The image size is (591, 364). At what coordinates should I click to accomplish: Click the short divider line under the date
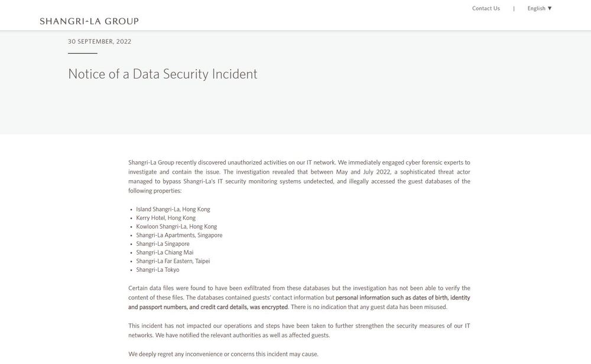pyautogui.click(x=83, y=53)
